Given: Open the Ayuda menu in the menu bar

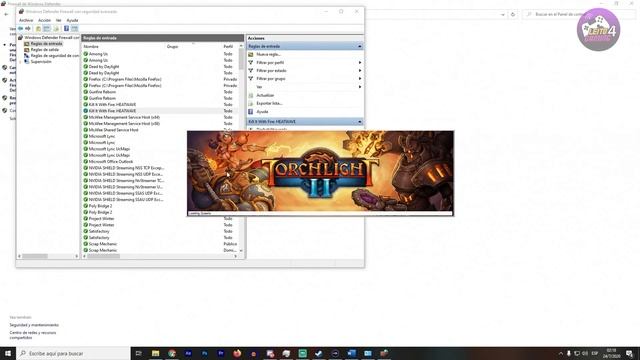Looking at the screenshot, I should pos(72,20).
